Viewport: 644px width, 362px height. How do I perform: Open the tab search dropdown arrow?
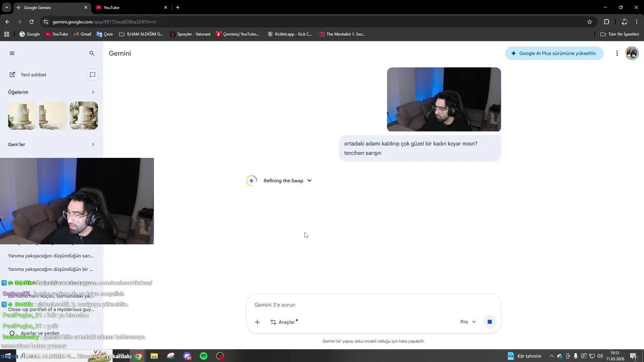(7, 8)
